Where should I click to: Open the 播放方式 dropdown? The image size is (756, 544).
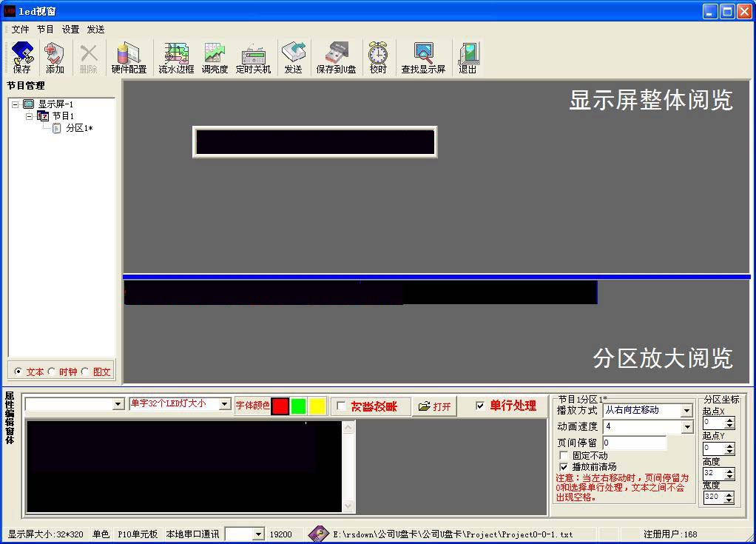coord(687,411)
